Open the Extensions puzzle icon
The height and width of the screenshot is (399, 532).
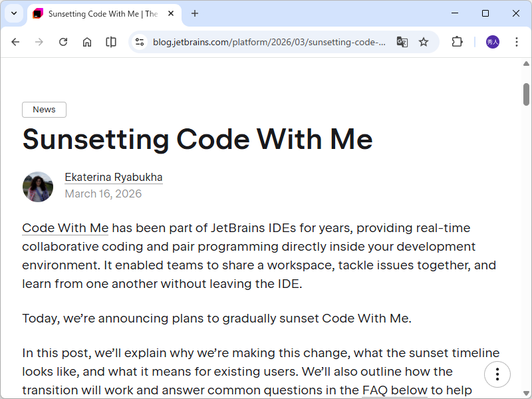click(x=457, y=42)
